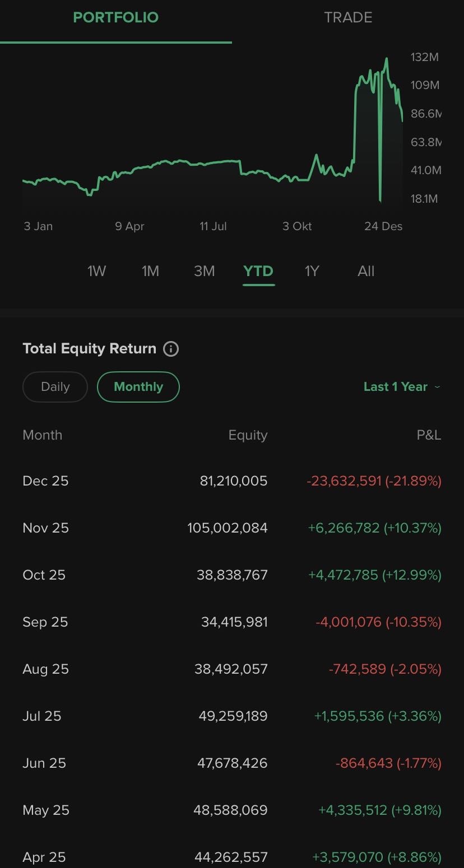This screenshot has height=868, width=464.
Task: Switch to the TRADE tab
Action: tap(348, 18)
